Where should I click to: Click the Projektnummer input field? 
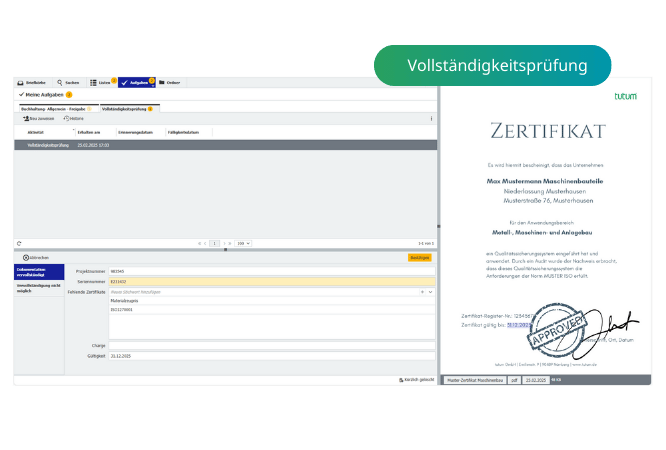[272, 271]
